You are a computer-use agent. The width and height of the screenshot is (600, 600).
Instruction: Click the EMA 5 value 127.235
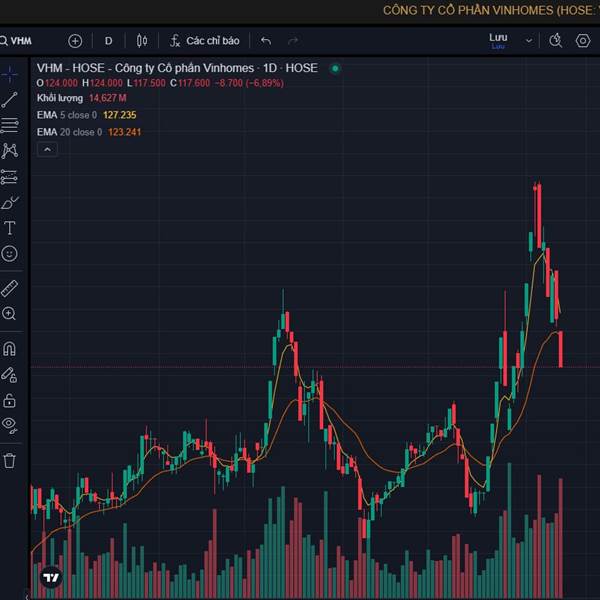(120, 115)
